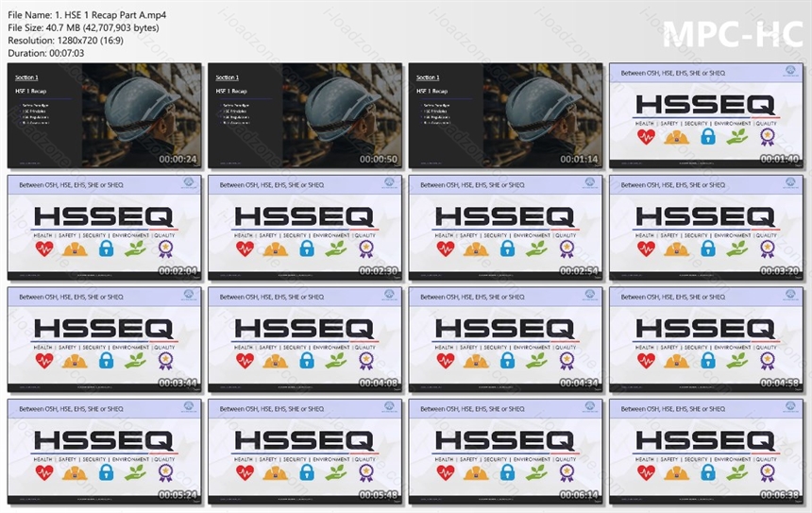Image resolution: width=812 pixels, height=513 pixels.
Task: Click the purple ribbon icon in the 00:03:44 frame
Action: [x=165, y=361]
